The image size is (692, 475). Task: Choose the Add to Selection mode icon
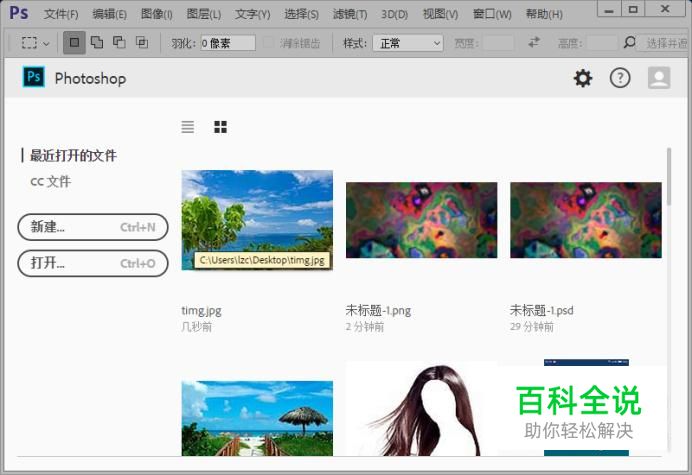(x=97, y=42)
